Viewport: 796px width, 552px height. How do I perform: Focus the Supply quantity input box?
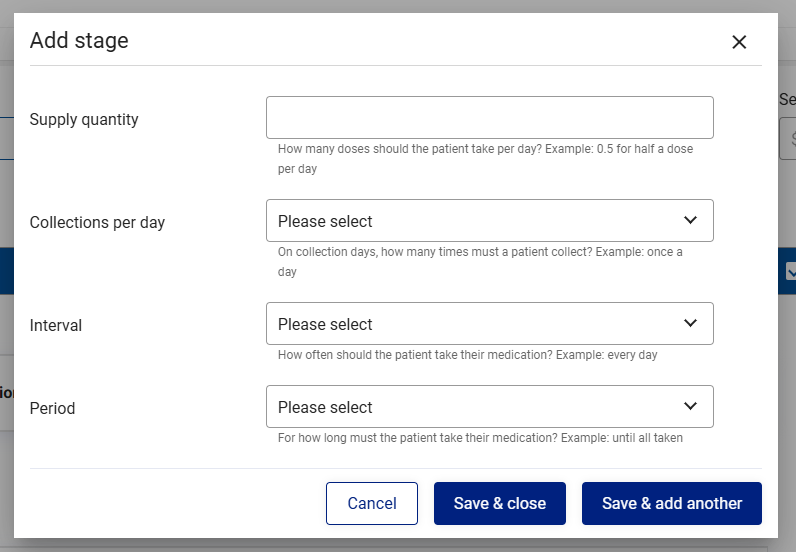[x=489, y=117]
